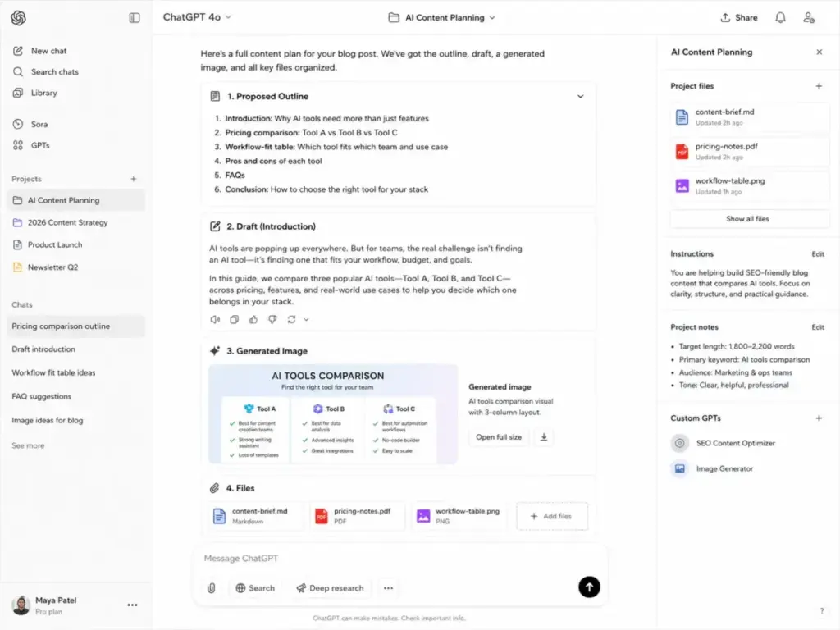The height and width of the screenshot is (630, 840).
Task: Click the Files paperclip section icon
Action: tap(214, 488)
